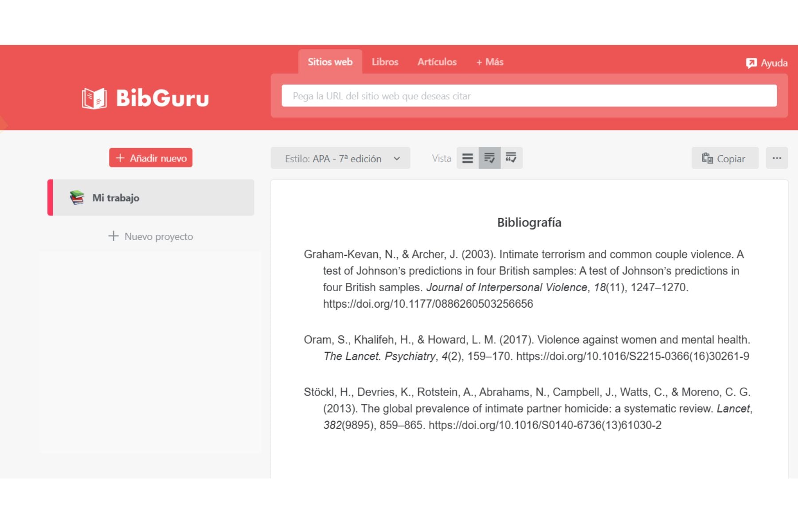Focus the website URL input field
Screen dimensions: 798x532
tap(529, 96)
